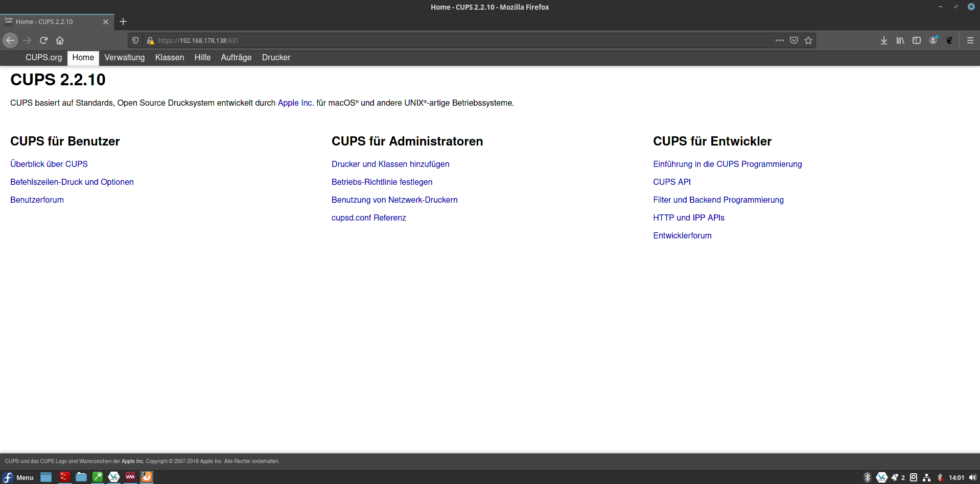
Task: Open the VeraCrypt taskbar window icon
Action: pyautogui.click(x=114, y=477)
